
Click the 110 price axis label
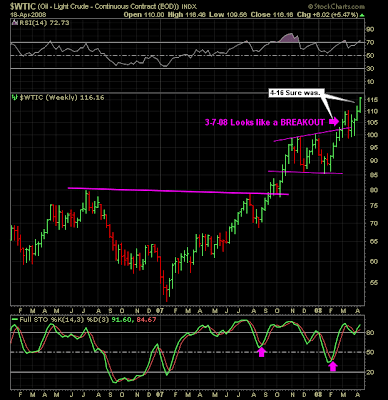point(372,111)
